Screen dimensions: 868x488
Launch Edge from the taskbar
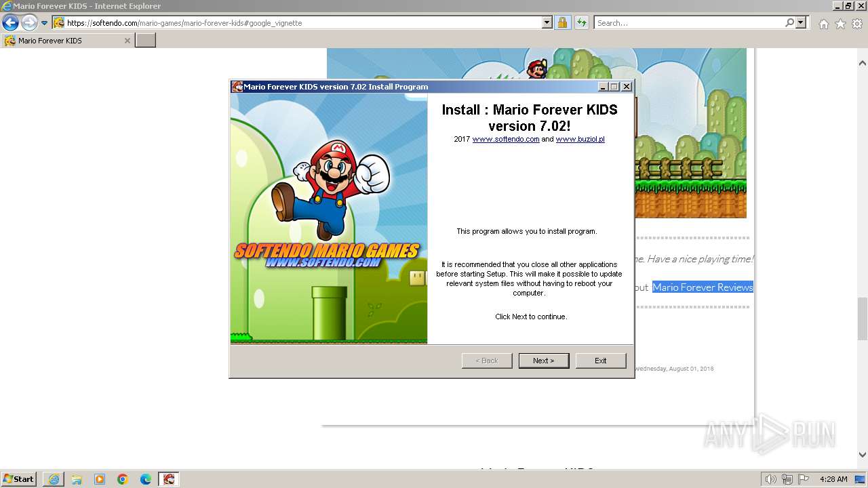pyautogui.click(x=146, y=479)
